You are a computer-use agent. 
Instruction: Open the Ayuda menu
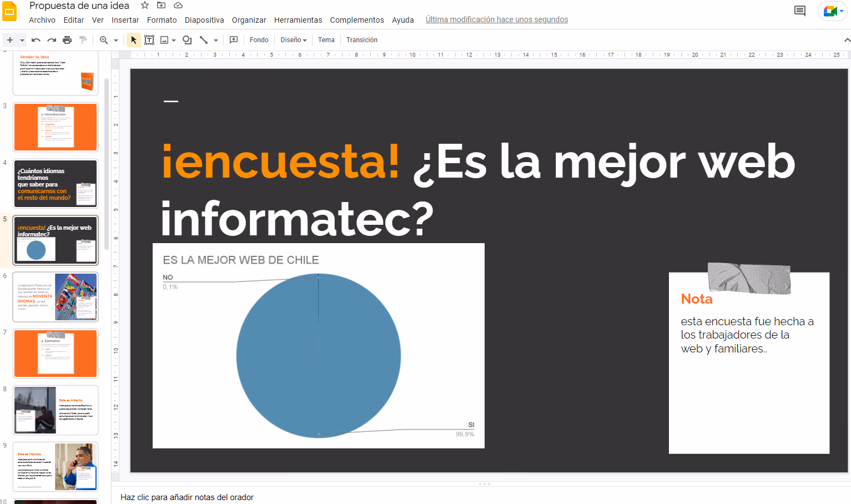(x=403, y=20)
